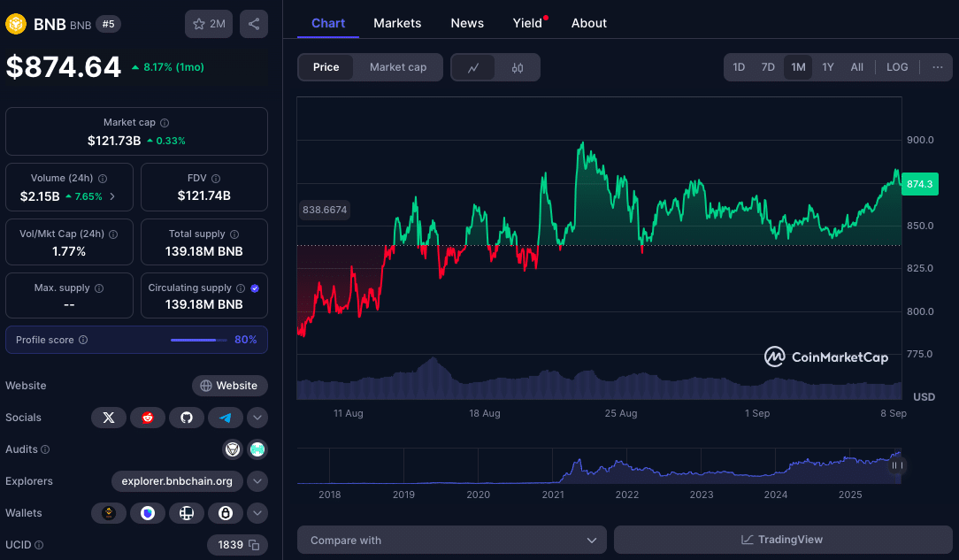Click Circulating supply info icon

pos(241,288)
